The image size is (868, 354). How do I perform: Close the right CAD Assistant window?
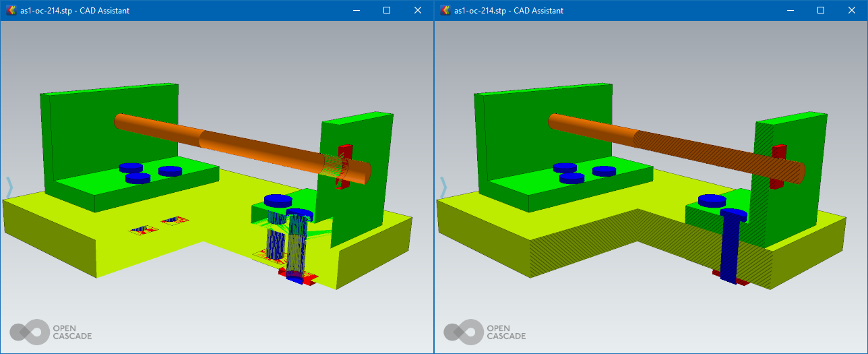(x=851, y=10)
